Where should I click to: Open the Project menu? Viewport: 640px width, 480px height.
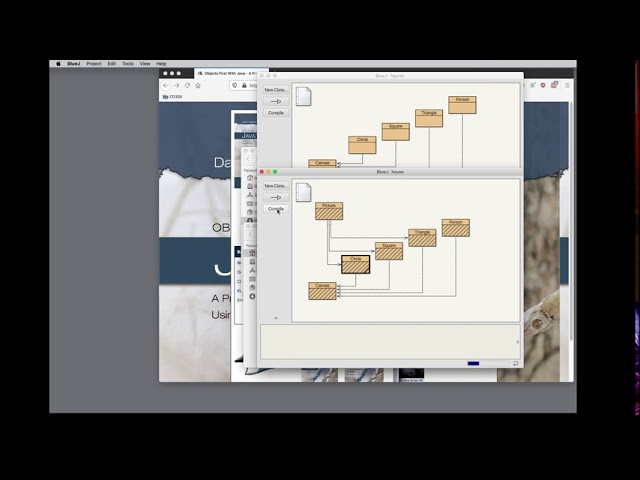coord(93,64)
